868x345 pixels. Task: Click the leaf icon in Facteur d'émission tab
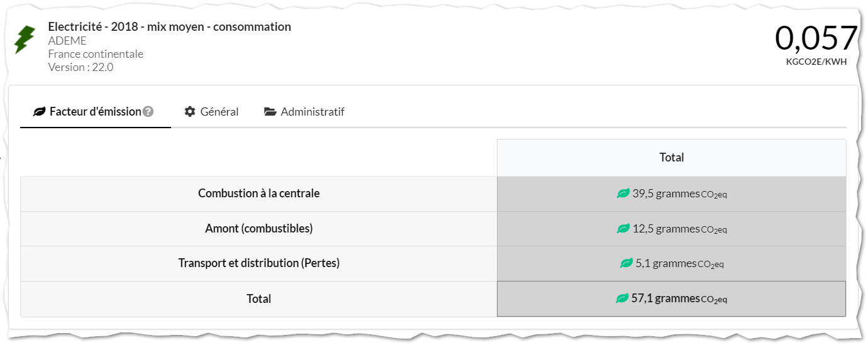point(39,112)
